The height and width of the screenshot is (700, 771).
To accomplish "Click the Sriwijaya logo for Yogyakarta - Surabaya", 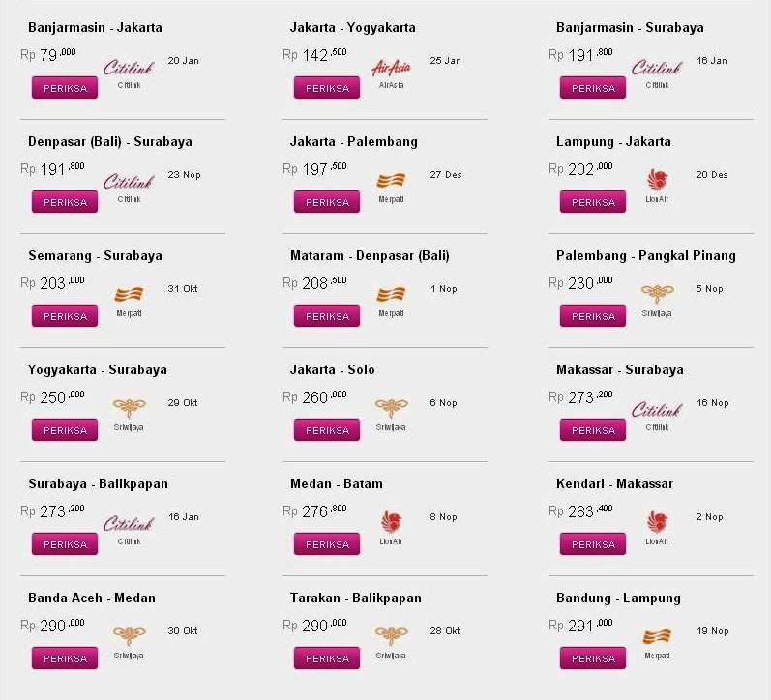I will point(129,407).
